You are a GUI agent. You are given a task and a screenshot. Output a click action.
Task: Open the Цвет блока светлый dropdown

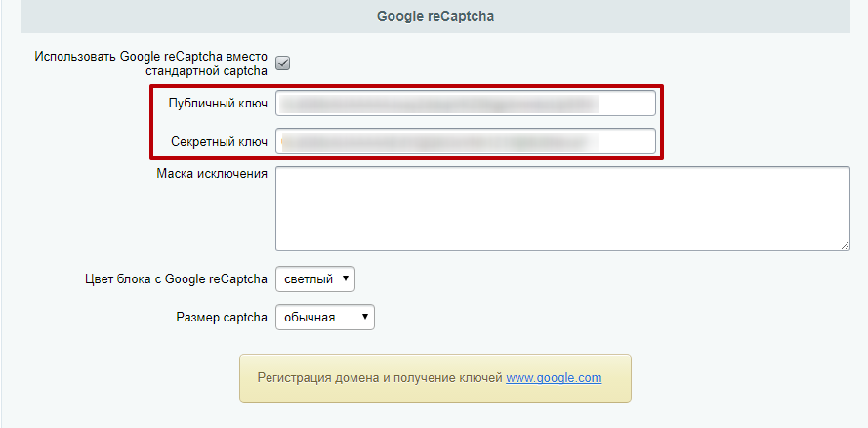315,279
